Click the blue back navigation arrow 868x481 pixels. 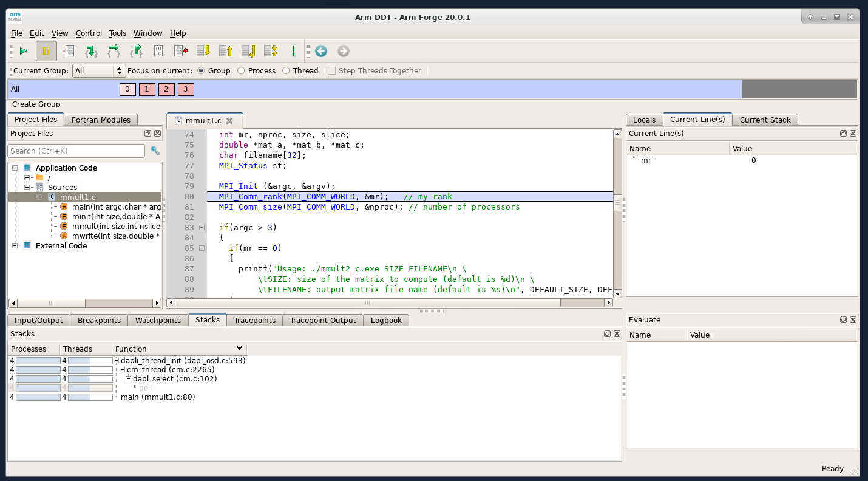click(x=320, y=51)
